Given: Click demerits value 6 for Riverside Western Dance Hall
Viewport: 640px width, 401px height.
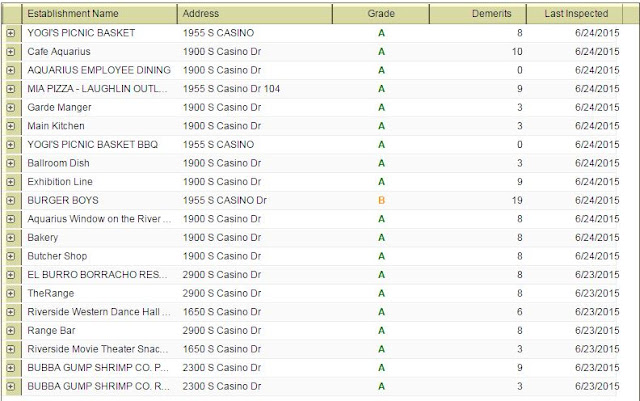Looking at the screenshot, I should [x=520, y=312].
